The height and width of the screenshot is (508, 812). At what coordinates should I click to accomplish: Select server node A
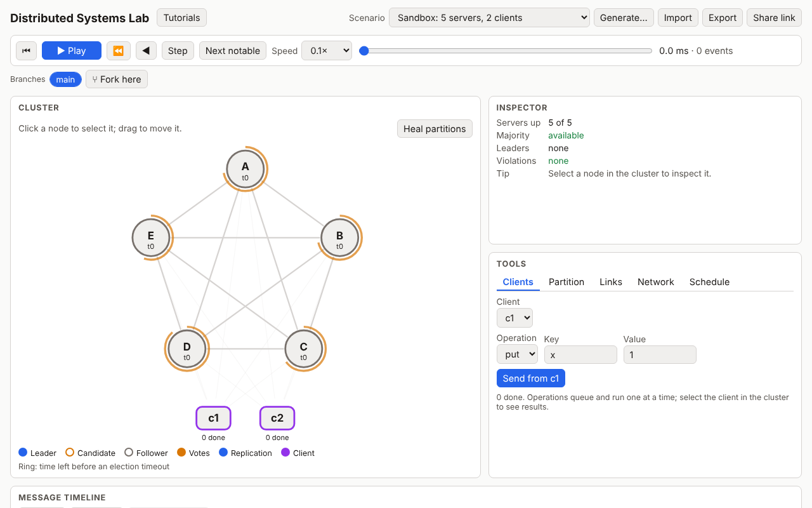[x=246, y=170]
